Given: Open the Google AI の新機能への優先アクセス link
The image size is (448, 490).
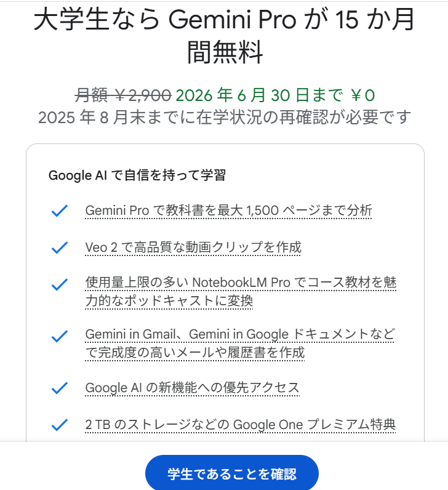Looking at the screenshot, I should pyautogui.click(x=192, y=387).
